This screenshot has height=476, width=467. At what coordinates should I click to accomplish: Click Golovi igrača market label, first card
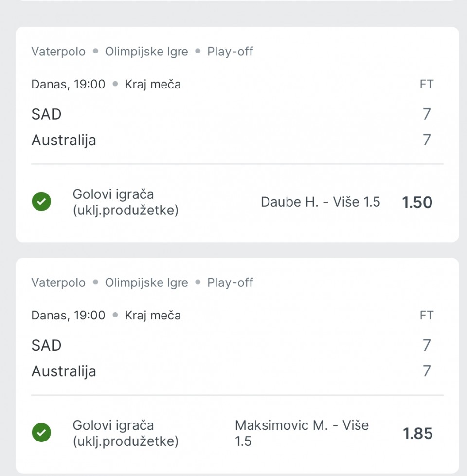point(126,202)
